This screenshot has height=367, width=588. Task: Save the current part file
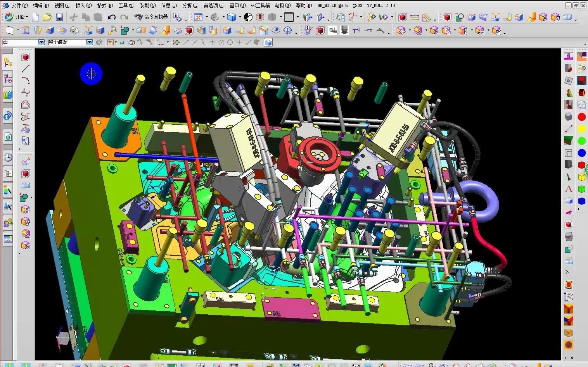click(59, 17)
